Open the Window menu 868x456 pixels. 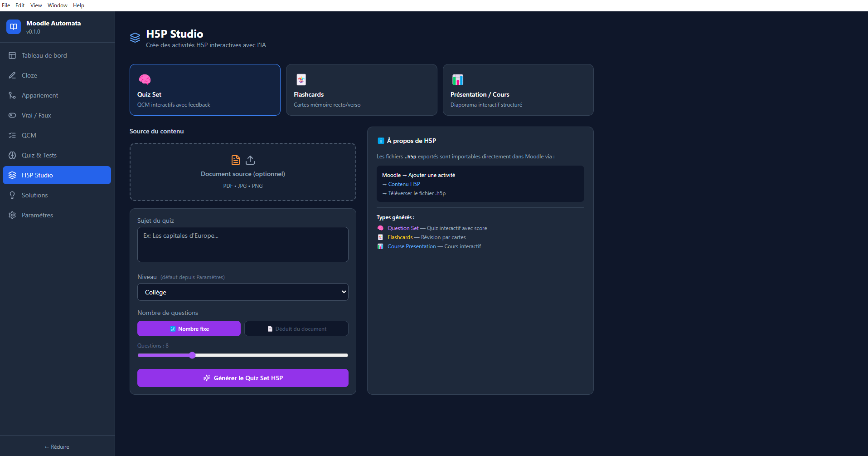58,5
